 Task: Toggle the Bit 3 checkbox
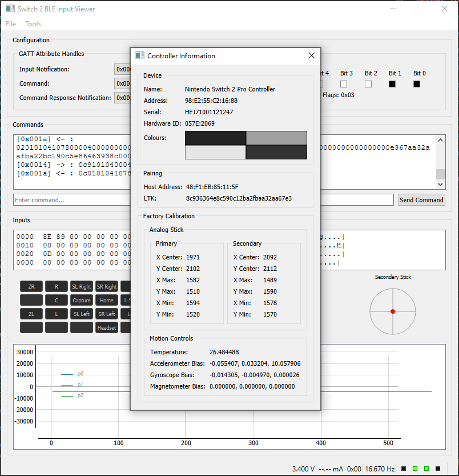(x=344, y=84)
